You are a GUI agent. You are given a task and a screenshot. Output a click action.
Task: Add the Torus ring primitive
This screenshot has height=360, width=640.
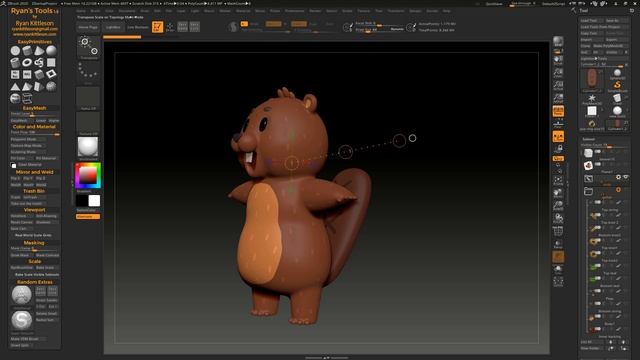27,62
